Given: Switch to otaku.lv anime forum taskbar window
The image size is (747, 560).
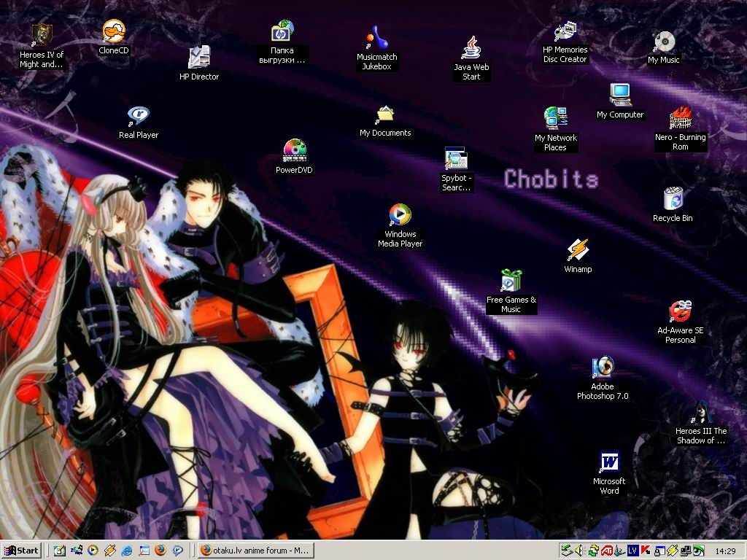Looking at the screenshot, I should coord(256,551).
